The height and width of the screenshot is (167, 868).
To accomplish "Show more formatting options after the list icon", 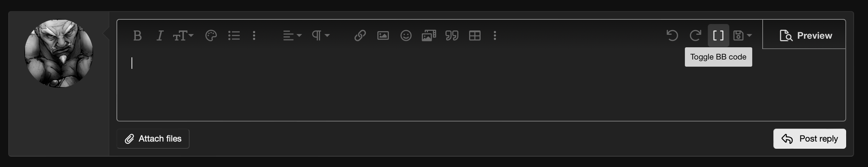I will [x=254, y=35].
